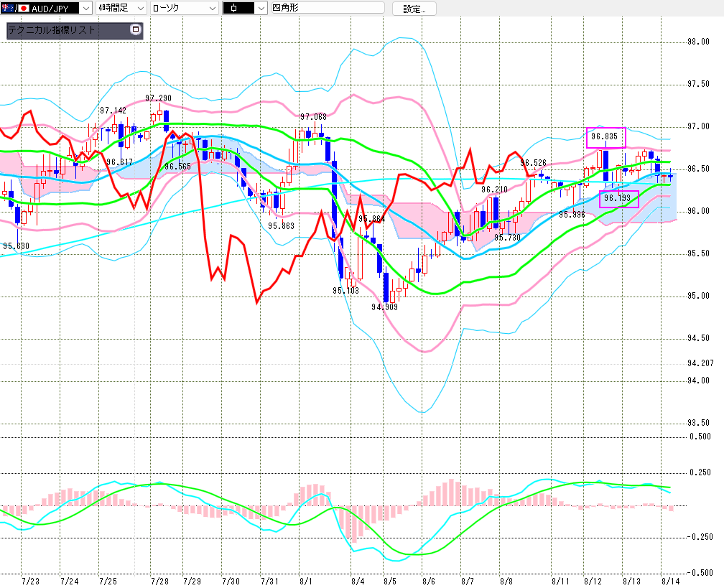Click the 8/11 date label
Screen dimensions: 724x588
tap(560, 581)
